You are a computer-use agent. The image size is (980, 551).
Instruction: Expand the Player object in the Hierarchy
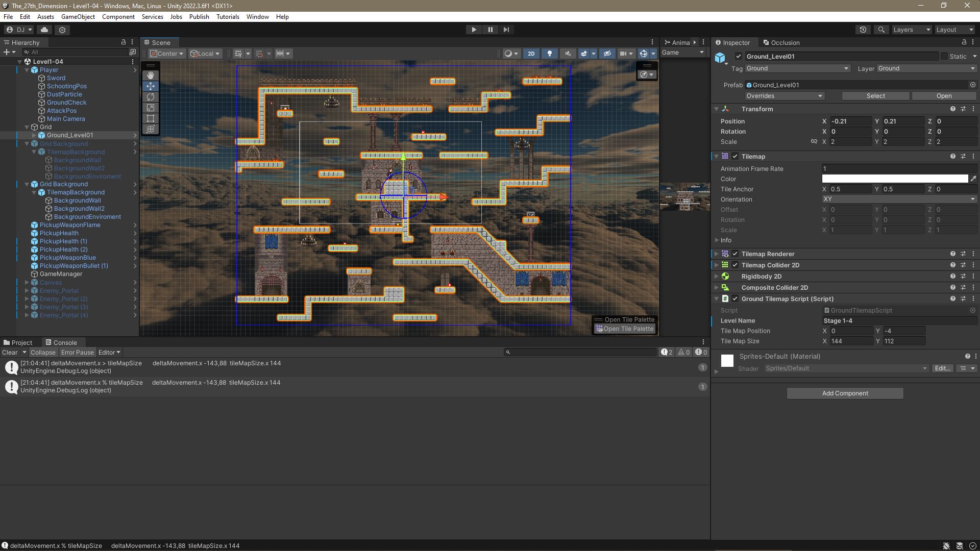(x=27, y=70)
